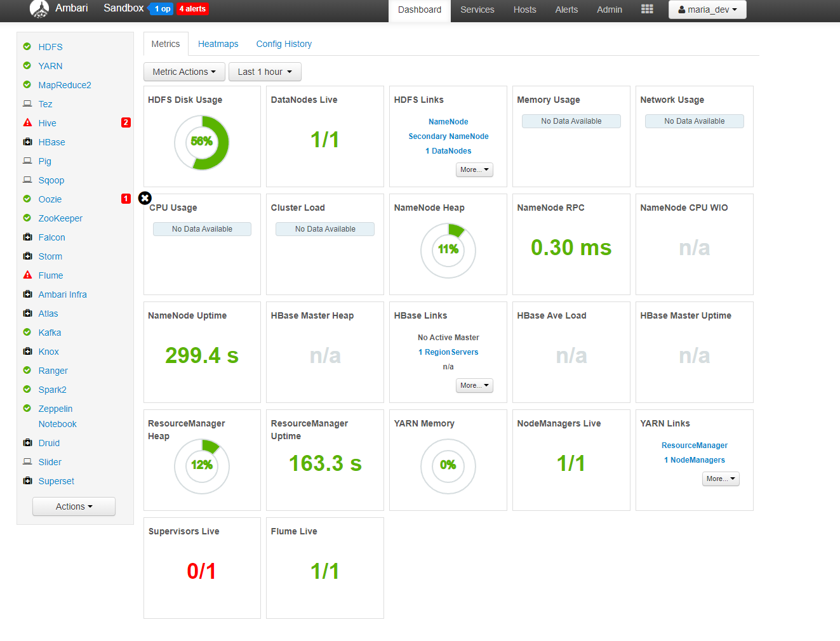Open the 1 DataNodes link
The image size is (840, 641).
448,151
